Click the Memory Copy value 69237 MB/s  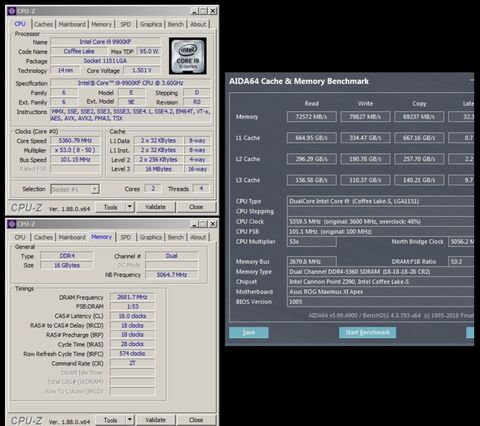419,117
